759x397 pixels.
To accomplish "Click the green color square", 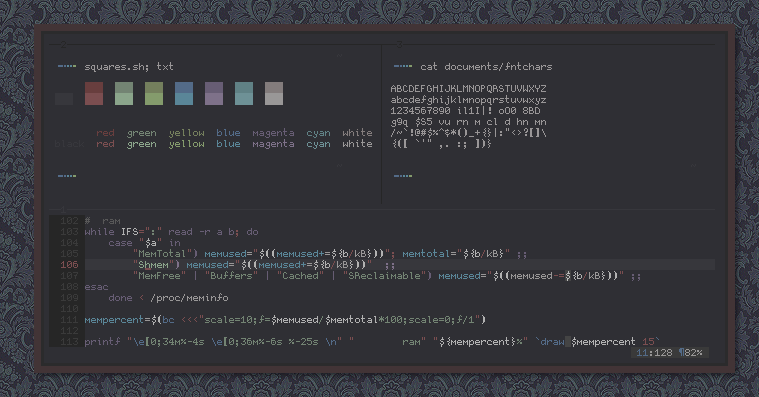I will click(124, 93).
